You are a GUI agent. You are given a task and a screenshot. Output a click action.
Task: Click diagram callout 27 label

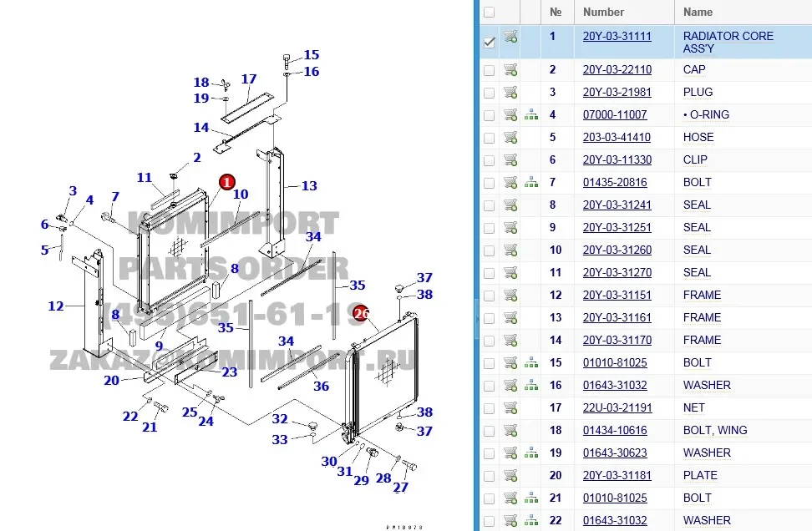point(400,487)
